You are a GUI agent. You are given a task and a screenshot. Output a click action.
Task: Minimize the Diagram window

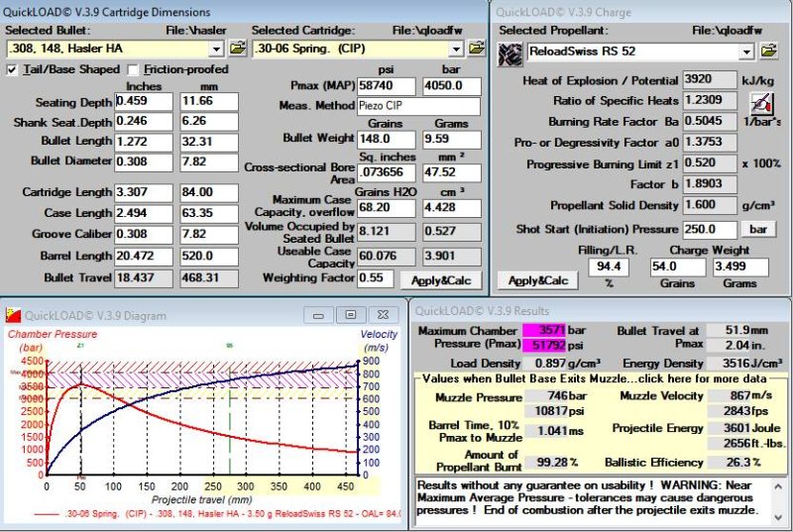pos(318,315)
